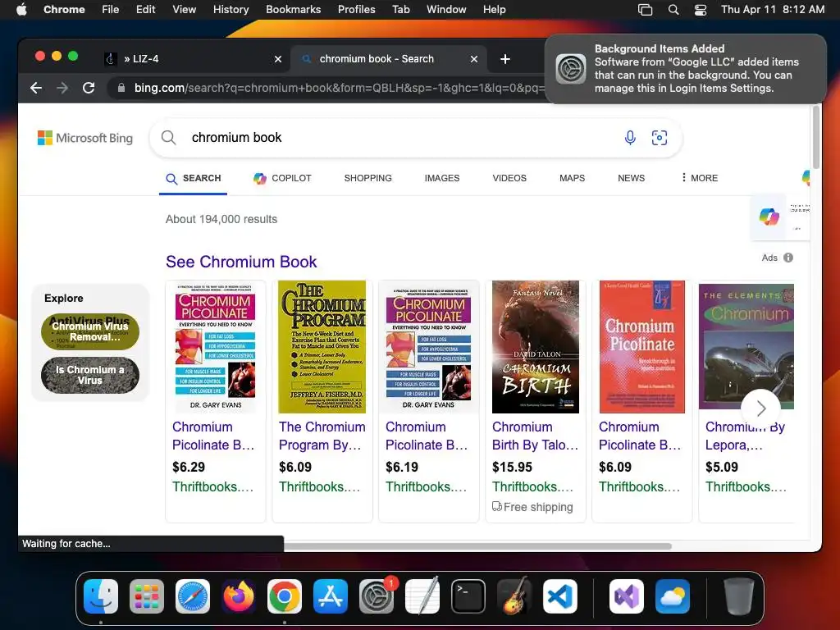Open Terminal from the Dock
This screenshot has width=840, height=630.
click(468, 596)
